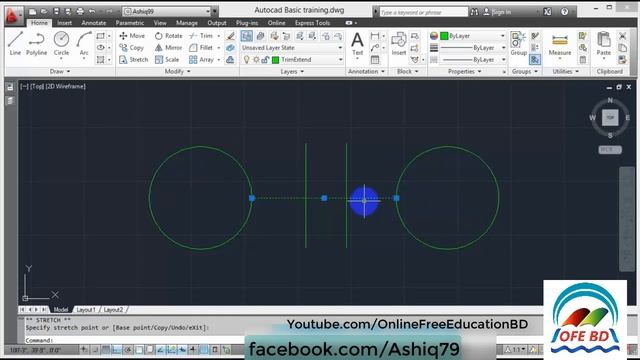
Task: Open the View ribbon tab
Action: pos(160,23)
